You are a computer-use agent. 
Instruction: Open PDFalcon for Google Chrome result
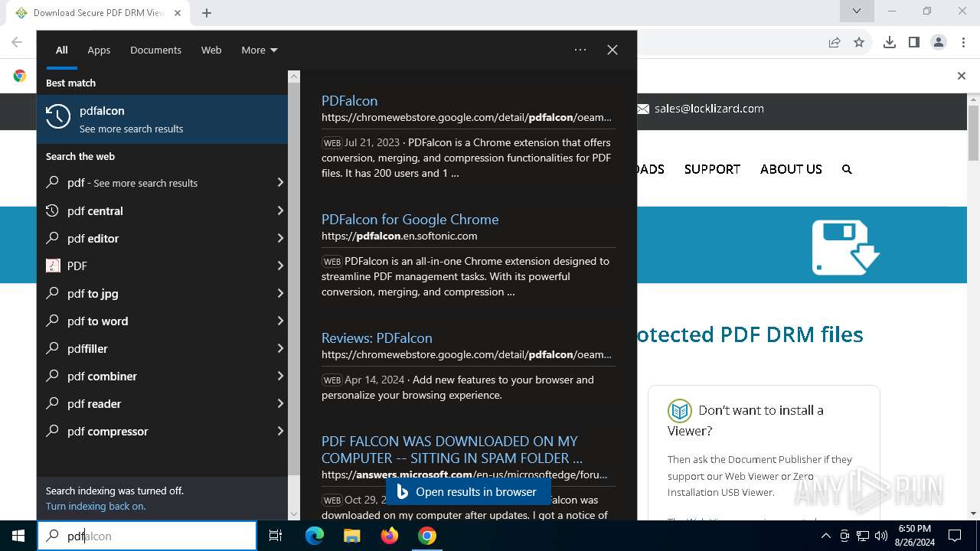(x=410, y=219)
